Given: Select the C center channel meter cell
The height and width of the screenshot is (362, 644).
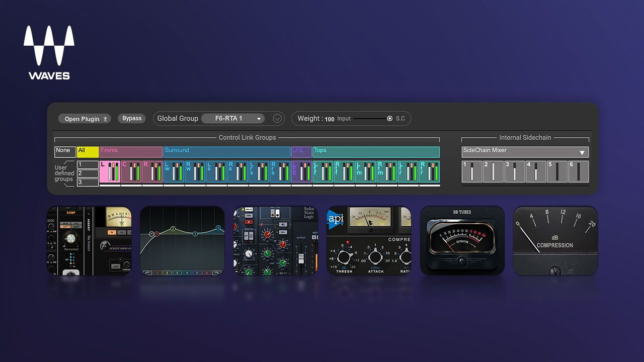Looking at the screenshot, I should coord(131,171).
